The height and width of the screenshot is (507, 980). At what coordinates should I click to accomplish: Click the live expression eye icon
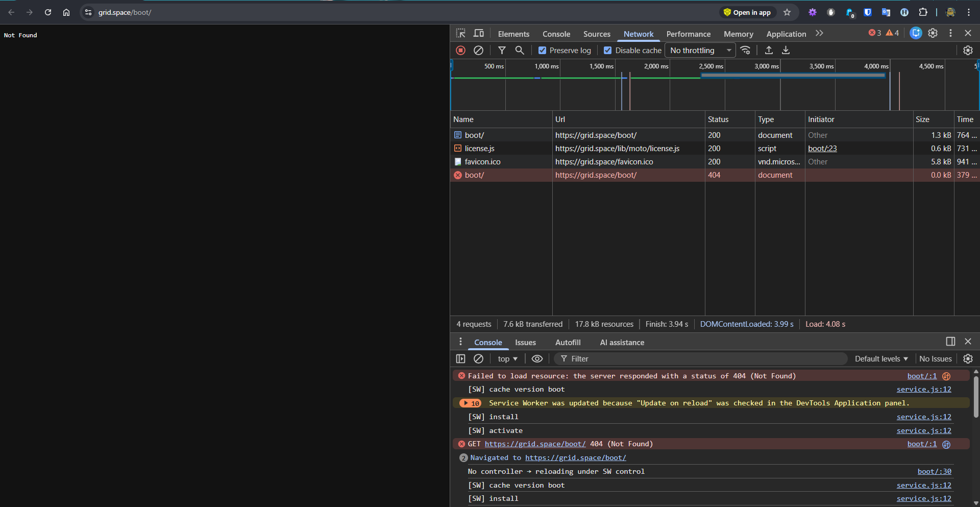point(537,358)
